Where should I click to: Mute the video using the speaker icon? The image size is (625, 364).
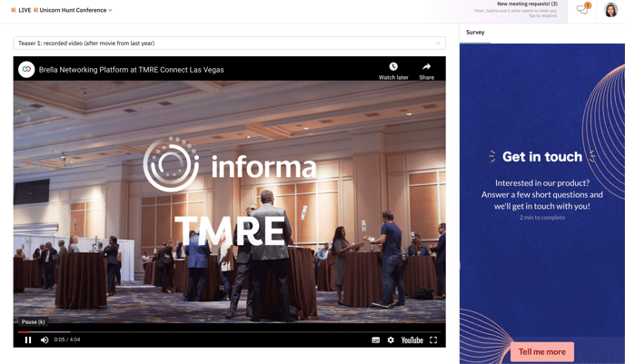pyautogui.click(x=45, y=340)
